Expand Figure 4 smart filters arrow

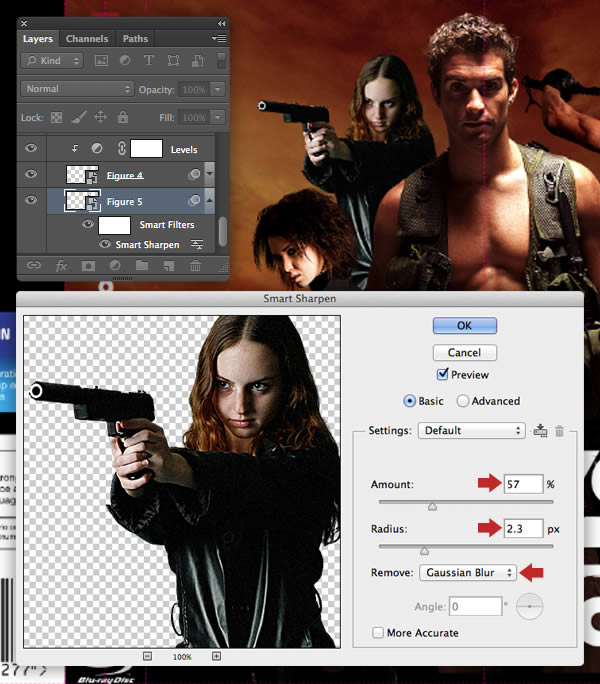(210, 174)
